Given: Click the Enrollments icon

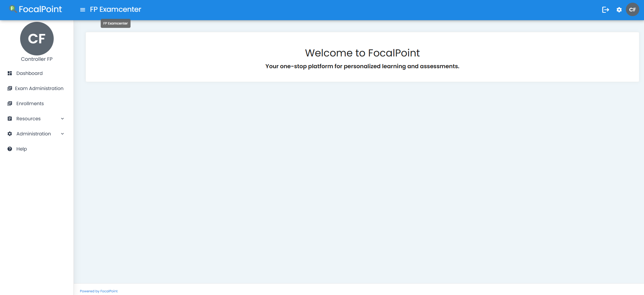Looking at the screenshot, I should [10, 103].
